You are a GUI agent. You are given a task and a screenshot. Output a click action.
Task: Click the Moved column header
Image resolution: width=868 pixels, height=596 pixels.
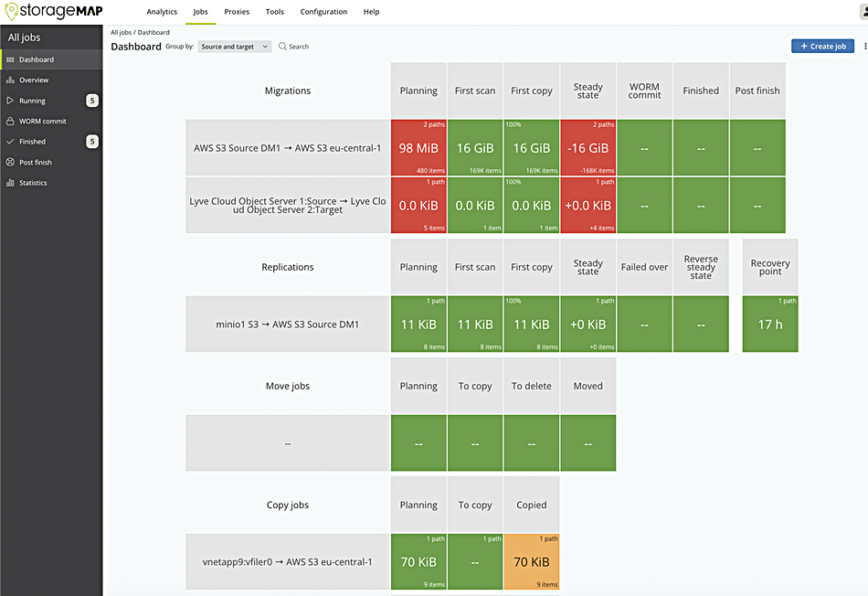pos(587,386)
